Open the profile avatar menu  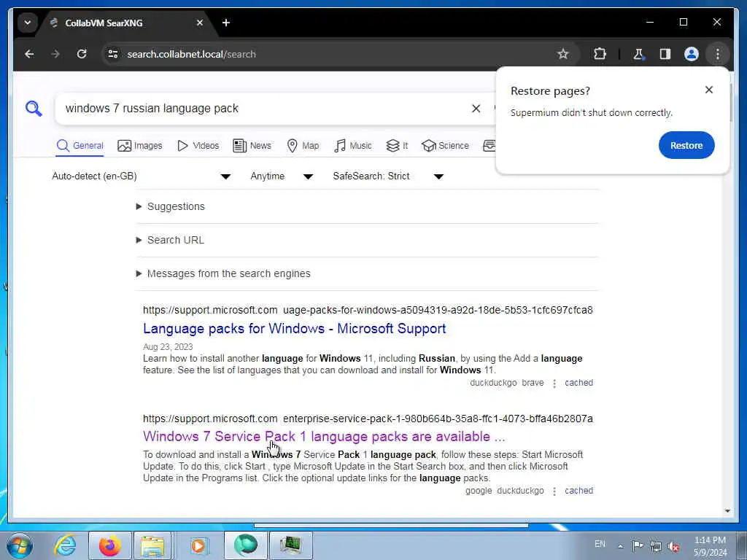pyautogui.click(x=692, y=54)
